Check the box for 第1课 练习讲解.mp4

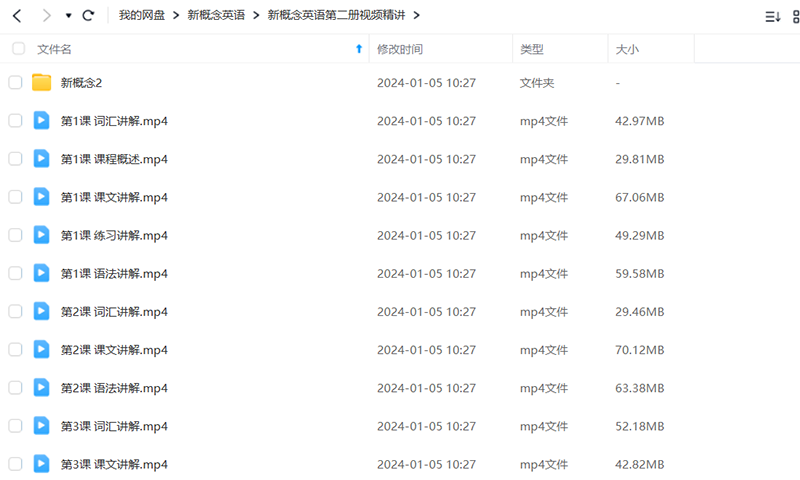tap(15, 235)
